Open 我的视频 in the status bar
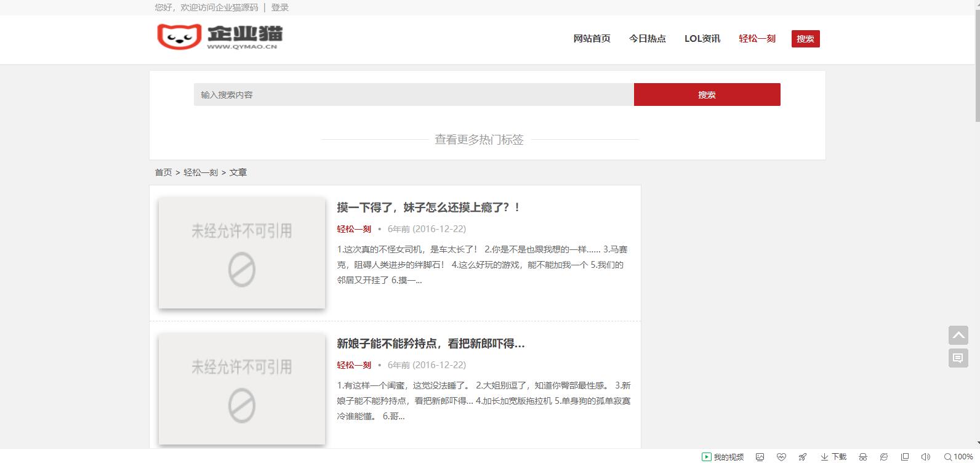This screenshot has height=463, width=980. pyautogui.click(x=723, y=457)
